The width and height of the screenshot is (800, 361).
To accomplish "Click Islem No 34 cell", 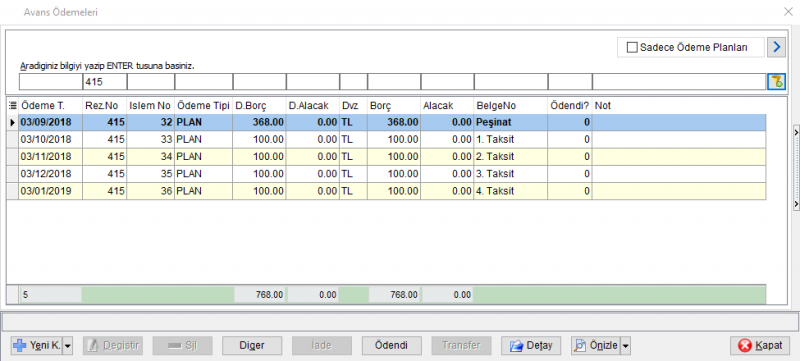I will 151,156.
